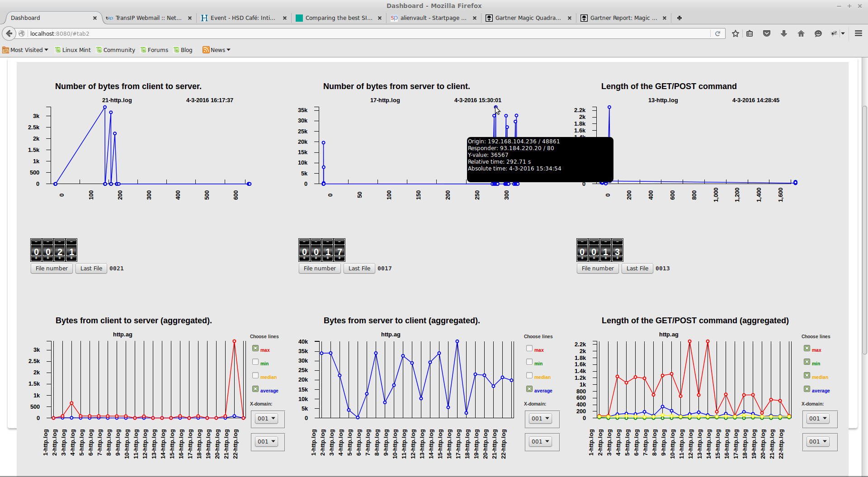
Task: Bookmark this page with the star icon
Action: 736,33
